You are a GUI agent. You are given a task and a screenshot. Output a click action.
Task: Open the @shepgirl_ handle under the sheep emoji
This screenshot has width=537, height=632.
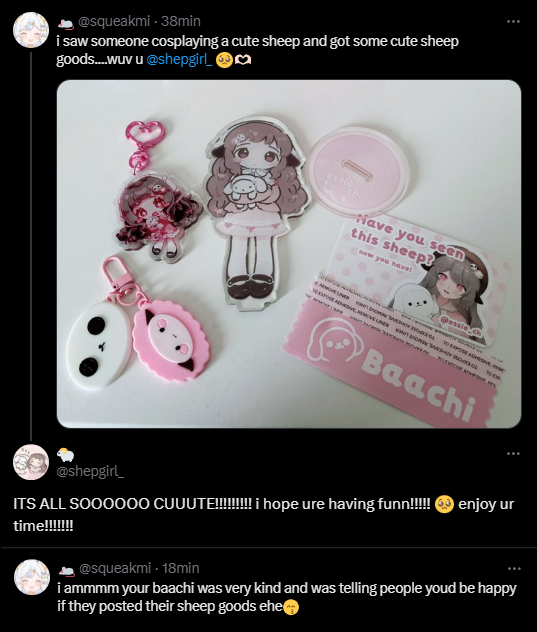pos(90,471)
